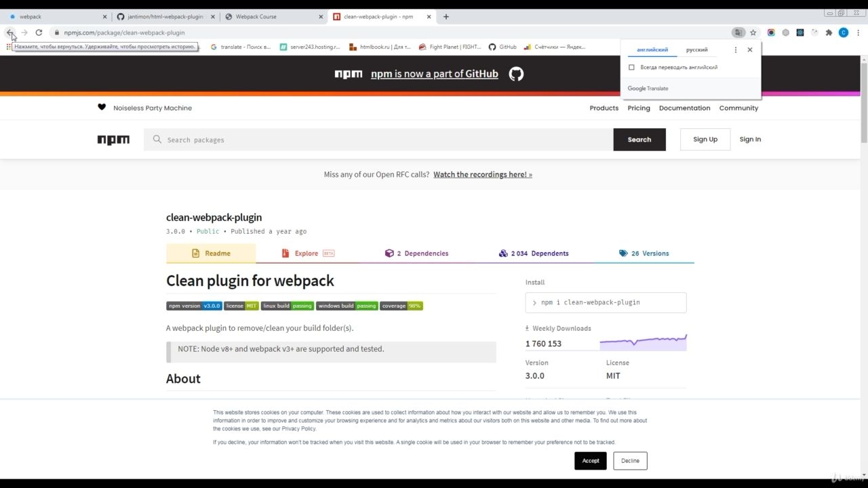Open the Fight Planet bookmark
Image resolution: width=868 pixels, height=488 pixels.
pyautogui.click(x=450, y=47)
